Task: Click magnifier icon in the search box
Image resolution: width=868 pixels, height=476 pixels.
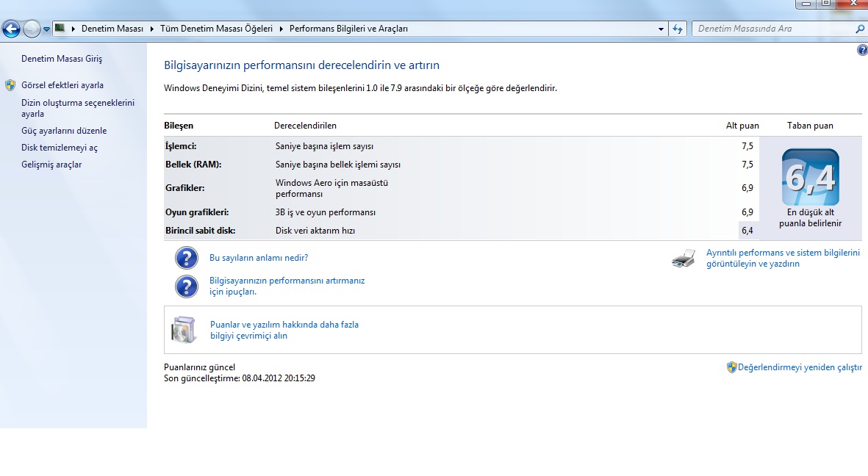Action: click(860, 29)
